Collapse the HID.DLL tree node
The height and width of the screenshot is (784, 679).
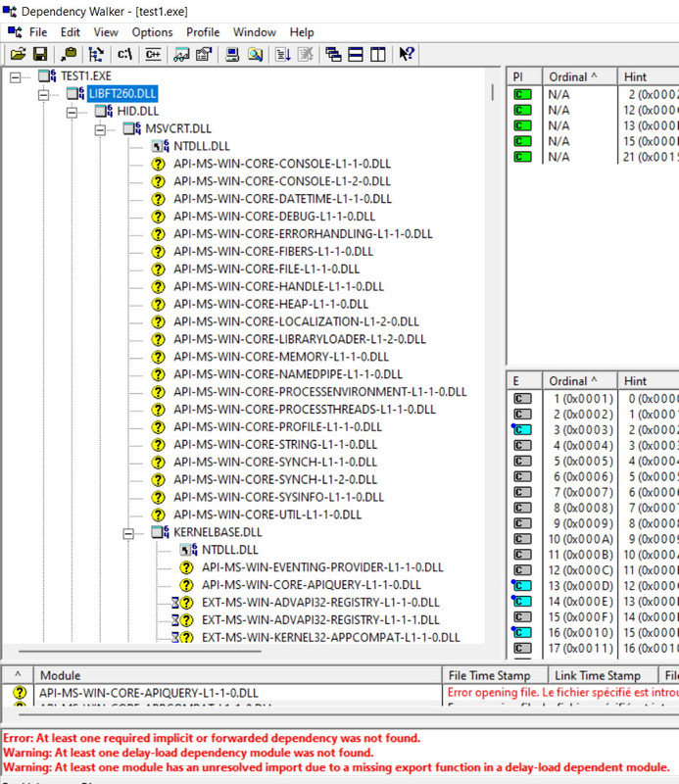click(72, 112)
